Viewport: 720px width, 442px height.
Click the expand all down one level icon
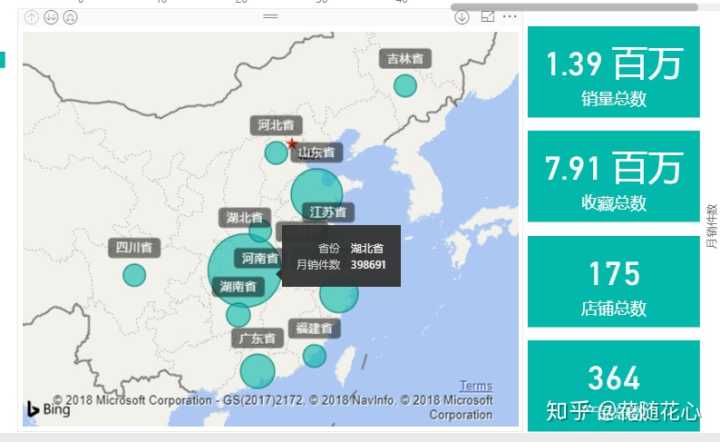coord(70,17)
